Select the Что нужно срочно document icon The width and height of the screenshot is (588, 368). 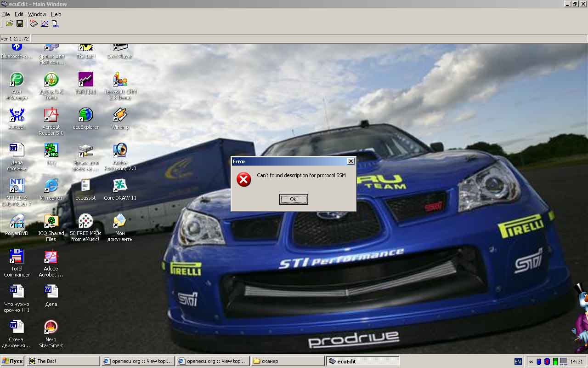17,299
